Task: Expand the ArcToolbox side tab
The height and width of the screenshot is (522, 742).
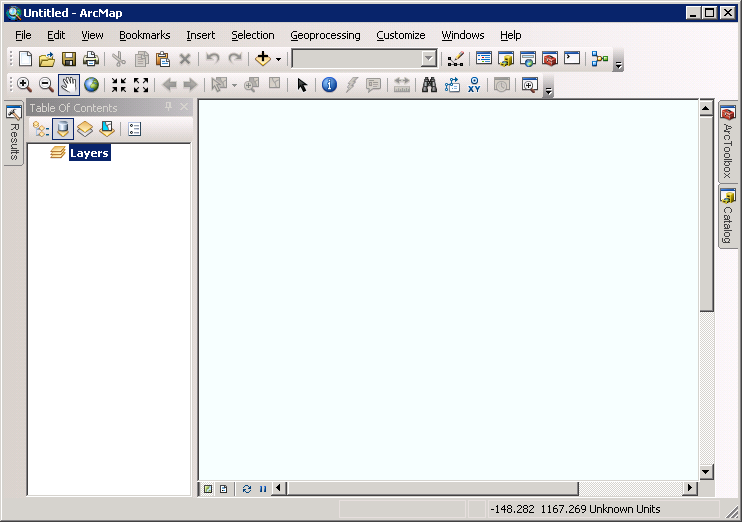Action: coord(728,141)
